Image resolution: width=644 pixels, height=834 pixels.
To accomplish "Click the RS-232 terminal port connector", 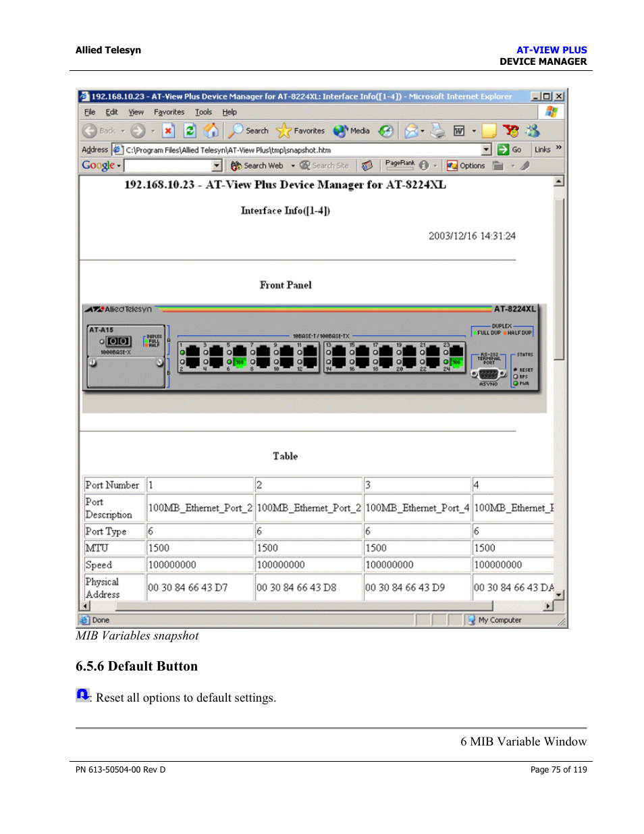I will (488, 373).
